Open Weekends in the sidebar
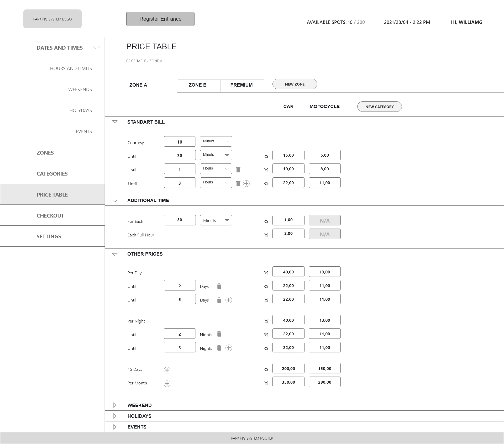This screenshot has height=444, width=504. click(x=52, y=89)
